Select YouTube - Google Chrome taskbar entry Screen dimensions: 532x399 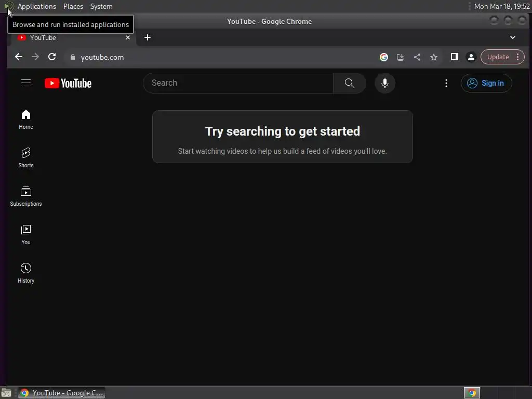point(61,393)
